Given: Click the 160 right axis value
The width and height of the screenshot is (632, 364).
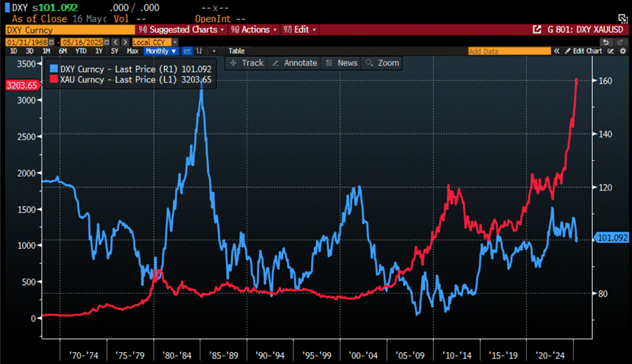Looking at the screenshot, I should coord(605,81).
